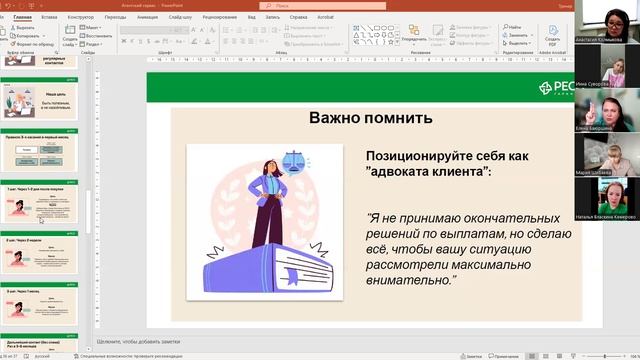Toggle Bold (Ж) formatting
Screen dimensions: 640x360
[x=124, y=41]
